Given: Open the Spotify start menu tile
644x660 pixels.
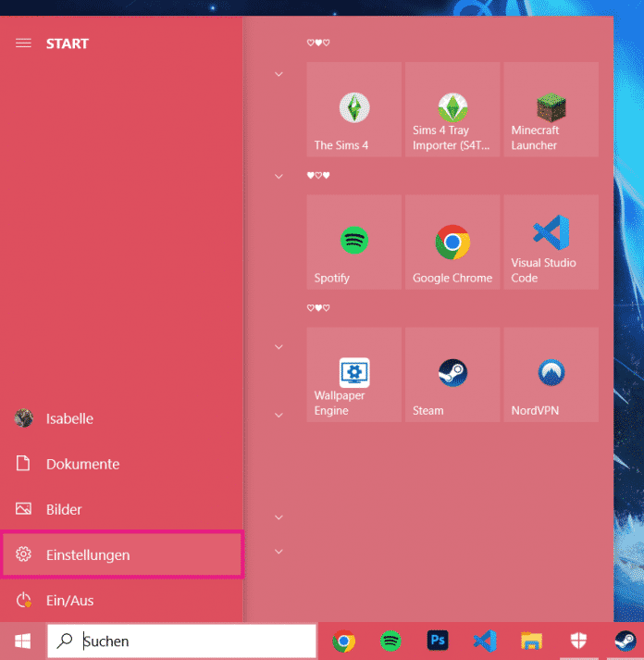Looking at the screenshot, I should click(x=353, y=243).
